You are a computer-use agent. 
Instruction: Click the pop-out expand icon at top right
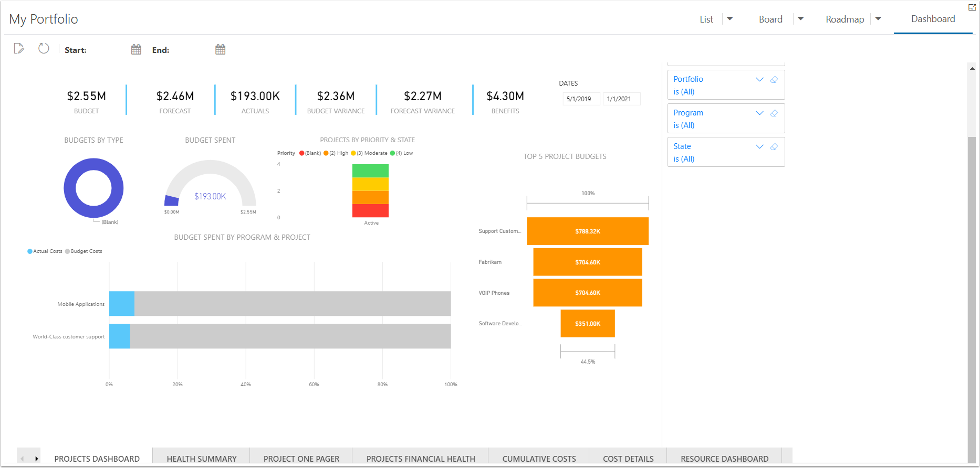[x=972, y=7]
